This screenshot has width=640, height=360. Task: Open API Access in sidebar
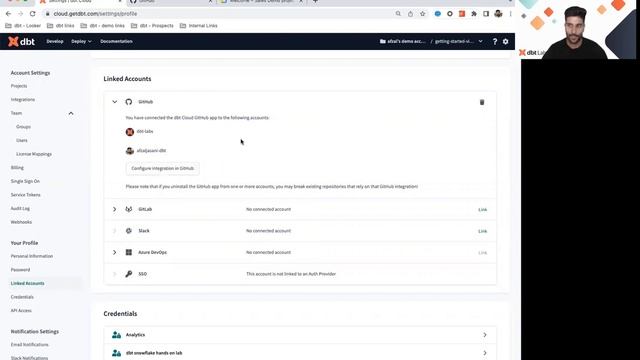click(21, 311)
